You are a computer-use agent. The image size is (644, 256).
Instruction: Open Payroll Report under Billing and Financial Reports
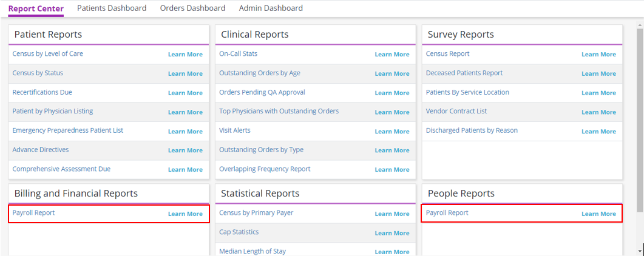pyautogui.click(x=33, y=213)
